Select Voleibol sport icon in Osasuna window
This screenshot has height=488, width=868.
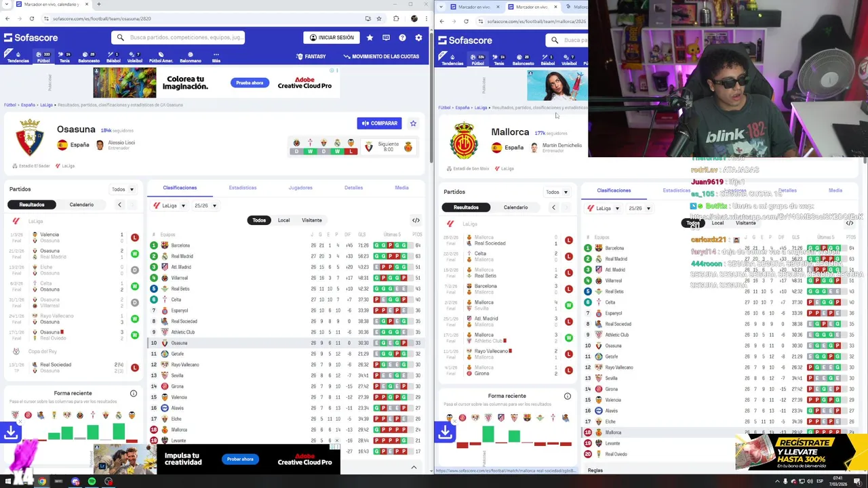point(135,57)
